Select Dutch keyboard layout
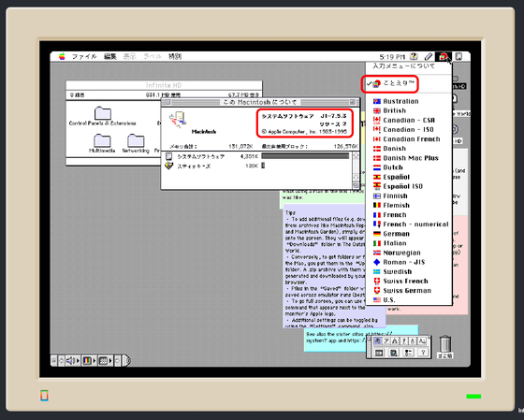 [409, 167]
